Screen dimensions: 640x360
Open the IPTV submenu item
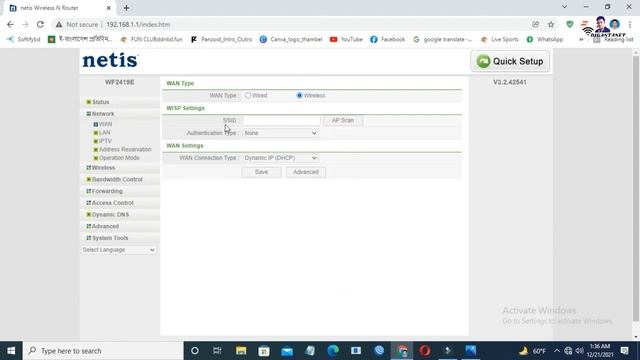pyautogui.click(x=105, y=141)
